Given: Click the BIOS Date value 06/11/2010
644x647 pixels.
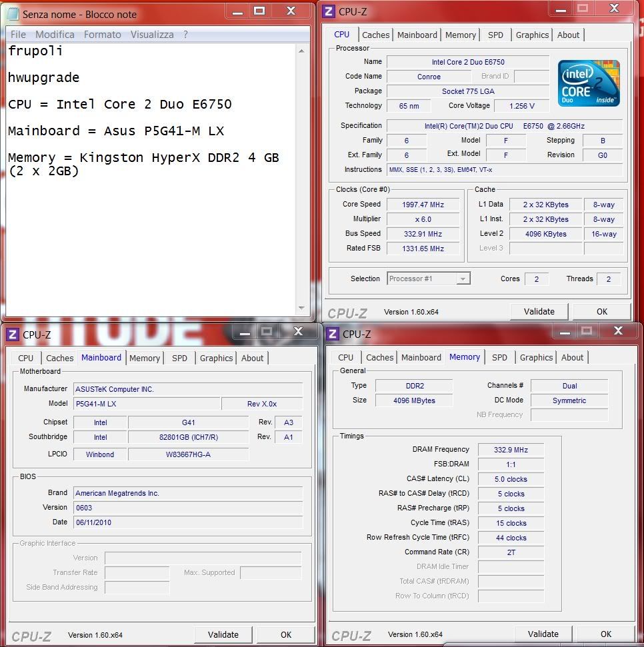Looking at the screenshot, I should point(188,522).
